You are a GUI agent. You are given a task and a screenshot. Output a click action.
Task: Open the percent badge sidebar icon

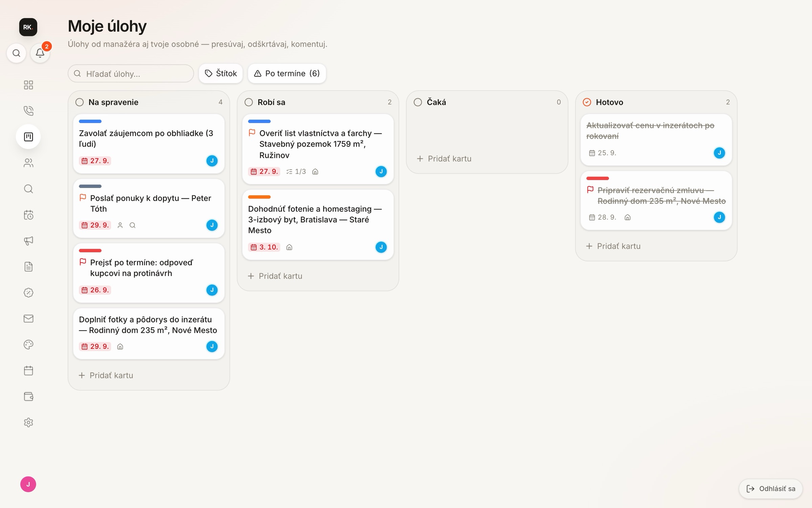click(28, 293)
